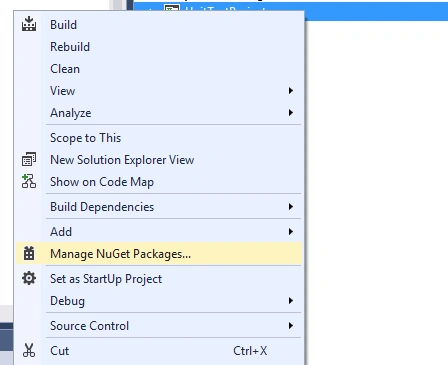
Task: Click the New Solution Explorer View icon
Action: click(29, 159)
